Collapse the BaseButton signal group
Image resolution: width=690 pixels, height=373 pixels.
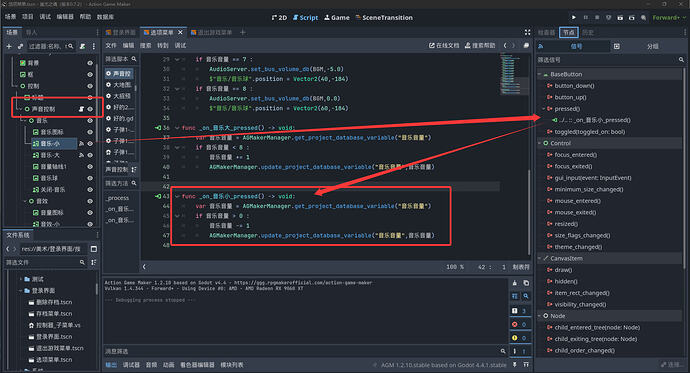(540, 74)
